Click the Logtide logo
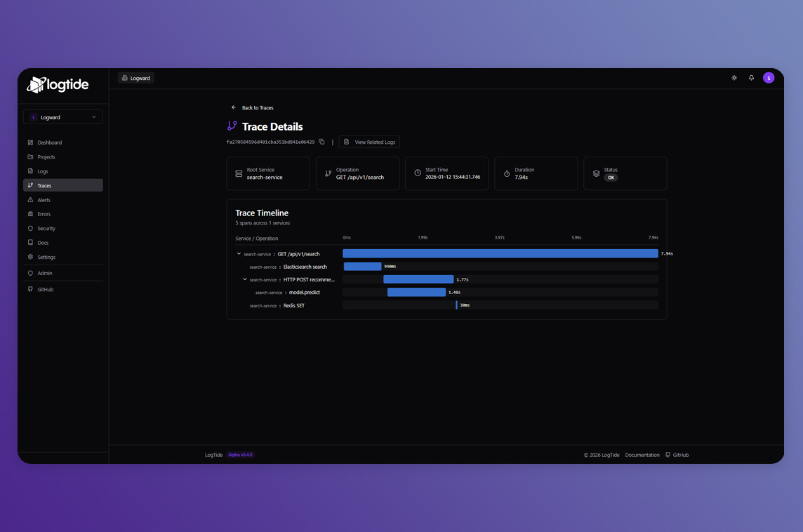The height and width of the screenshot is (532, 803). pos(58,85)
